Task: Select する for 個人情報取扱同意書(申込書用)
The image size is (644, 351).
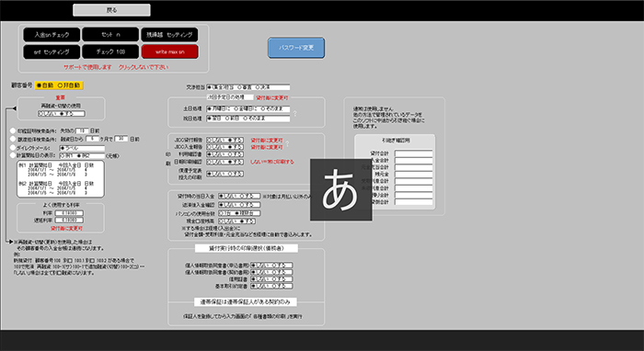Action: click(x=278, y=266)
